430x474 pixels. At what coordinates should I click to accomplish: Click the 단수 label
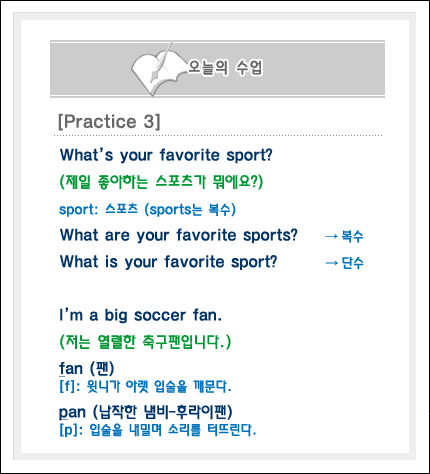click(352, 263)
